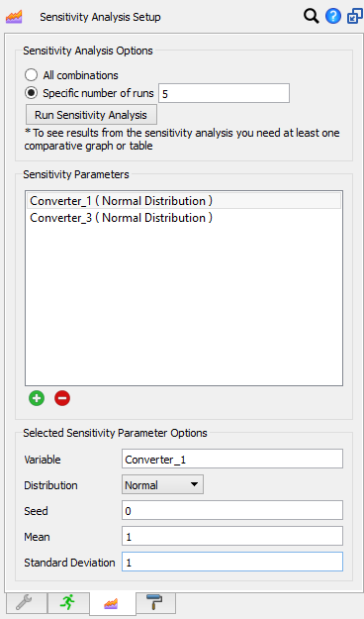
Task: Open the paint roller styles tab
Action: 155,602
